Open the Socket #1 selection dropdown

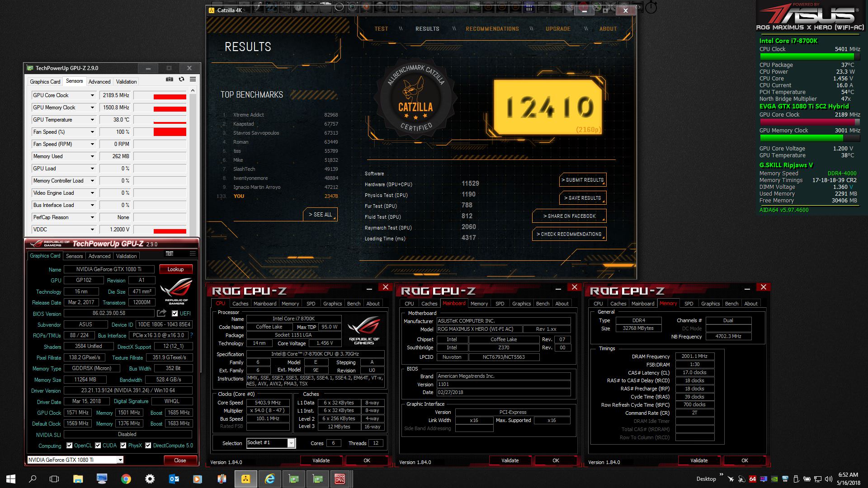291,443
